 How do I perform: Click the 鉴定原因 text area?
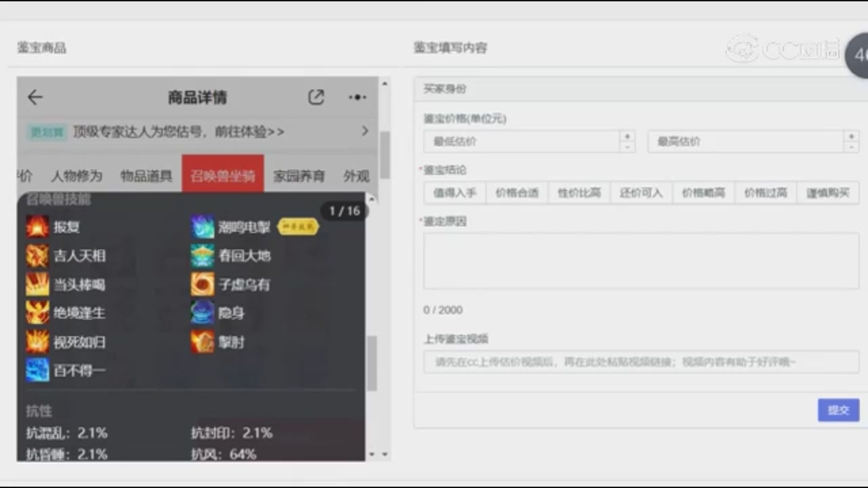click(x=641, y=262)
